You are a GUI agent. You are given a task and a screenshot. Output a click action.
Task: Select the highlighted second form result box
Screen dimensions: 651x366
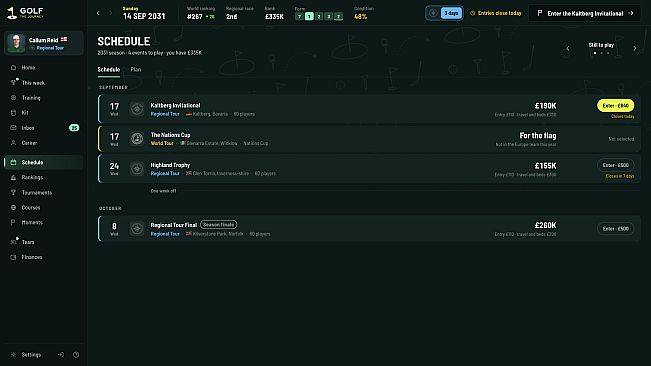click(309, 17)
